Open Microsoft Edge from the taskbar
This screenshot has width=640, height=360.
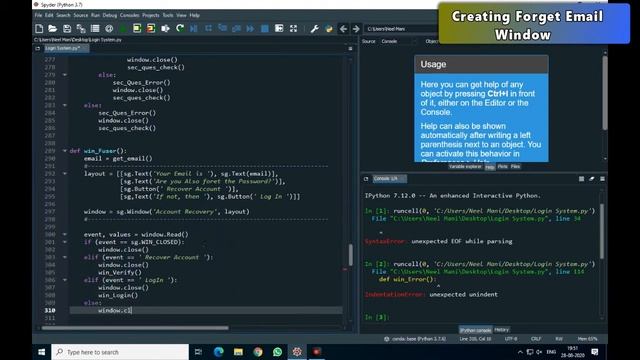coord(218,352)
